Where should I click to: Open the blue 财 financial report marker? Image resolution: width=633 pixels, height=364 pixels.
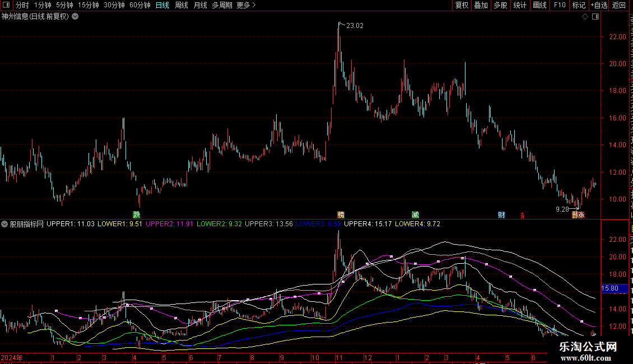(x=501, y=214)
